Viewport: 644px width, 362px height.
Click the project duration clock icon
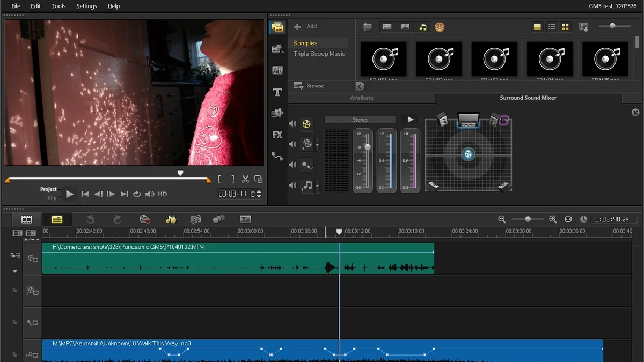[584, 219]
